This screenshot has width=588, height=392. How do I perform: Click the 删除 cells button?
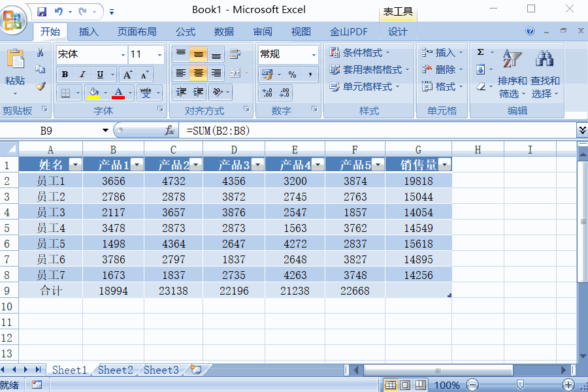(442, 69)
